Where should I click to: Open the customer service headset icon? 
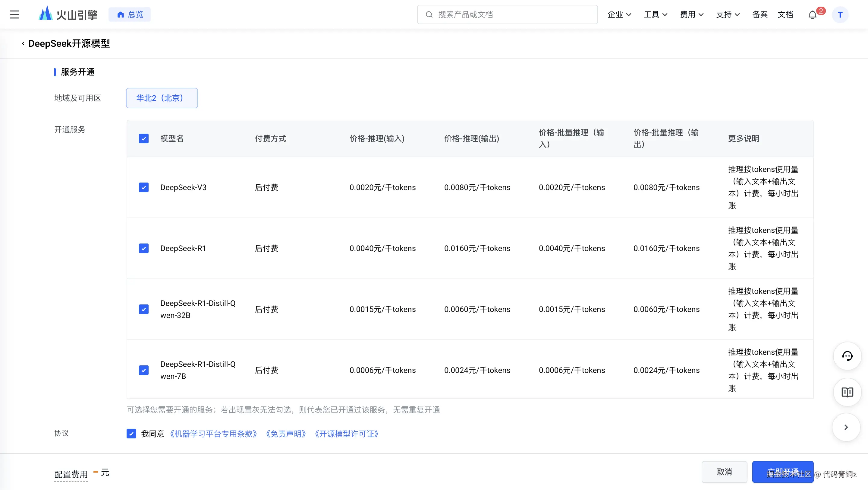pos(847,356)
